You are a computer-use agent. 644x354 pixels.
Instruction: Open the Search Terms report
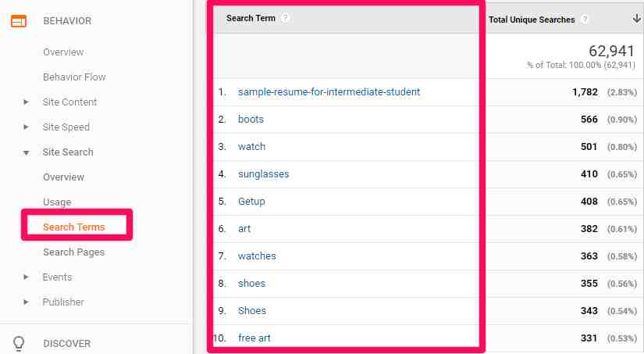(x=73, y=227)
